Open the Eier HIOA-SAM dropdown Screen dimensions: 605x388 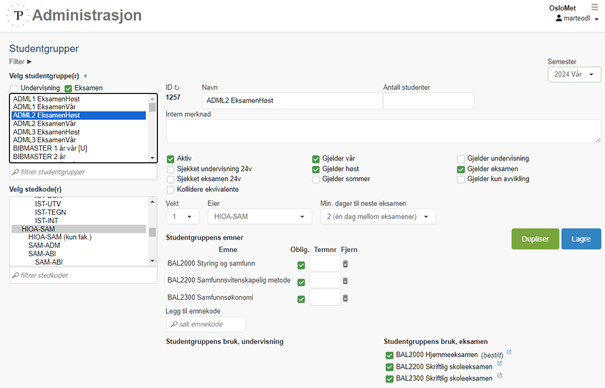pyautogui.click(x=260, y=217)
